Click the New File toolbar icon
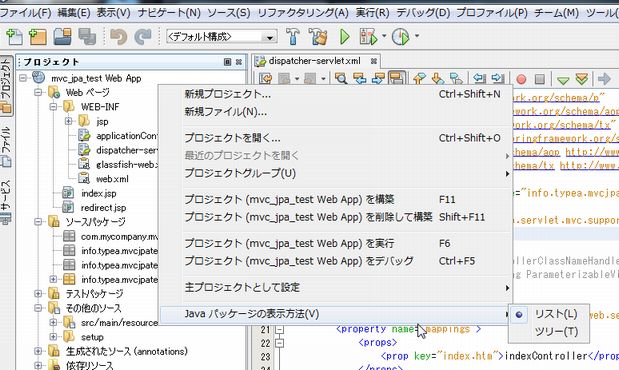 tap(15, 37)
